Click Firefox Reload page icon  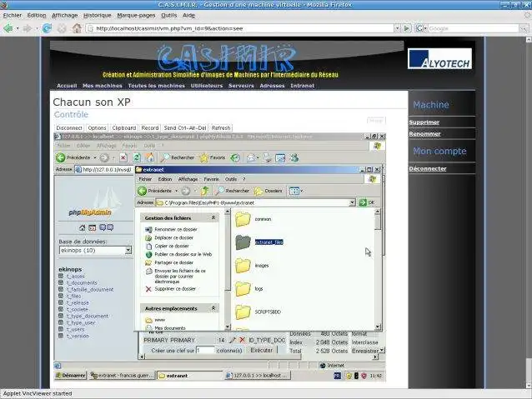pyautogui.click(x=47, y=28)
